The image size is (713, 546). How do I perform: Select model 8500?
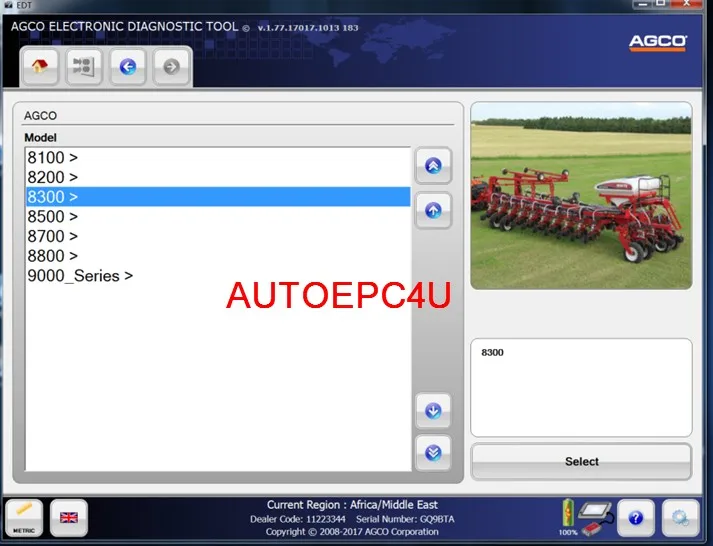218,216
